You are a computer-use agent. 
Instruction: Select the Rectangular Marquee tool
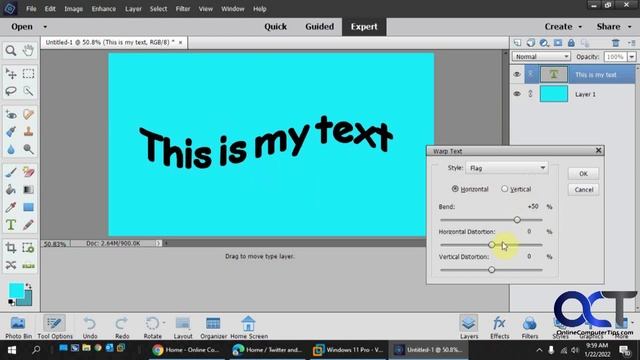28,73
